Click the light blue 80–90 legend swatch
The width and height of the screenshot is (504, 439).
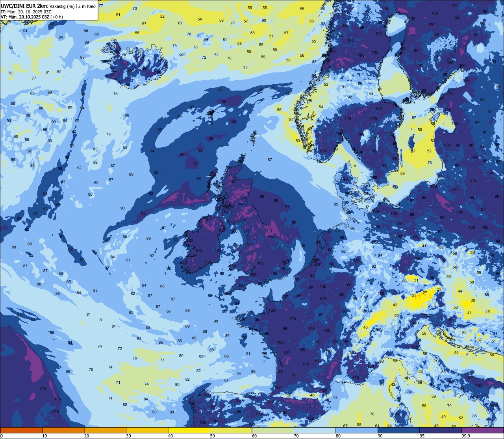[357, 430]
